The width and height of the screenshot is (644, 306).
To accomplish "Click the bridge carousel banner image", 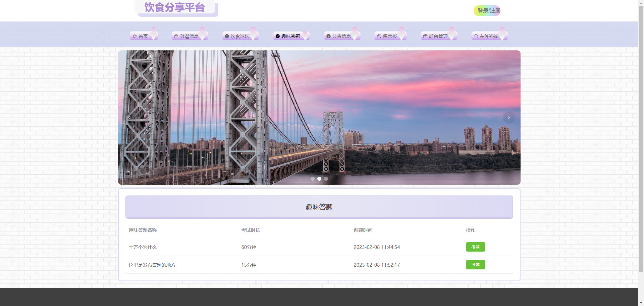I will [x=319, y=118].
